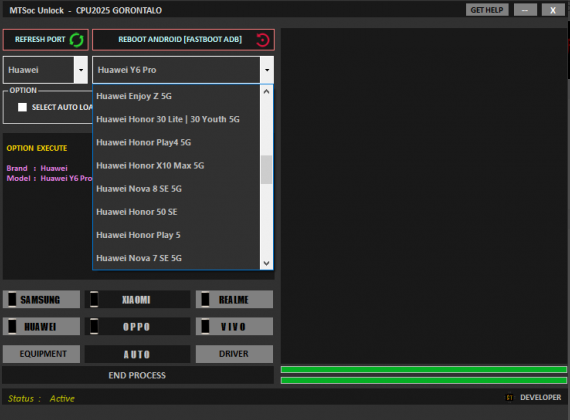Open the EQUIPMENT button
This screenshot has width=570, height=420.
click(41, 354)
